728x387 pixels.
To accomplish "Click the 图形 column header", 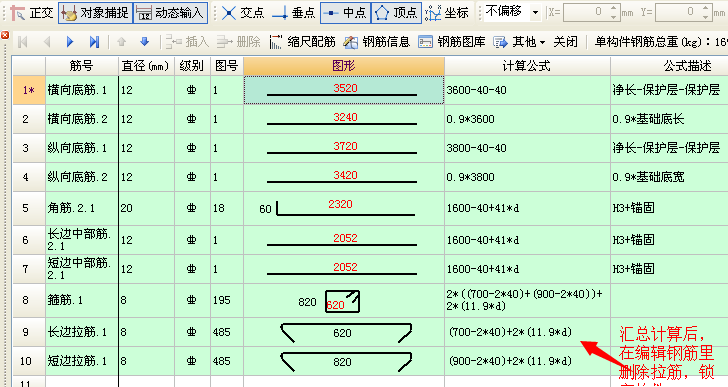I will pos(344,66).
